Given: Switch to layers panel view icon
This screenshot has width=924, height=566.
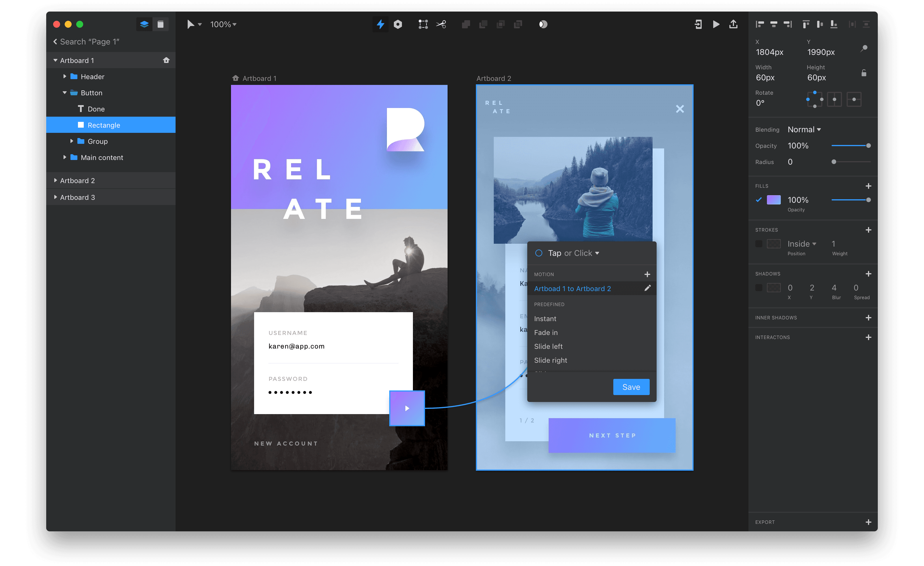Looking at the screenshot, I should click(x=144, y=24).
